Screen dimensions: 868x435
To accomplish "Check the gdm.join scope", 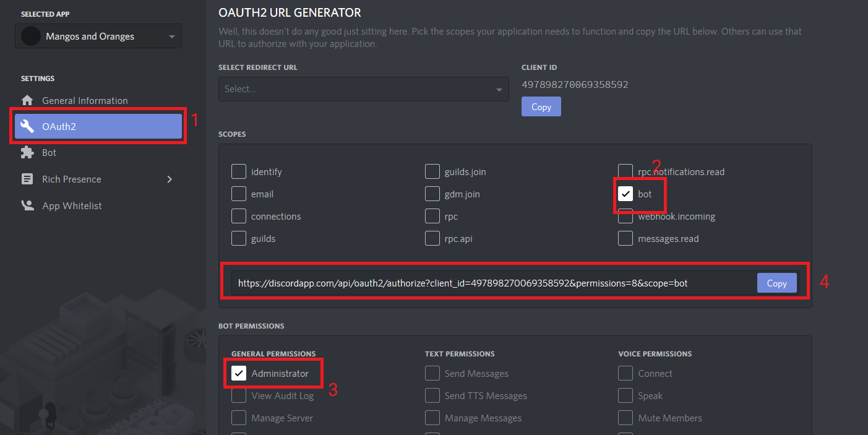I will pos(432,194).
